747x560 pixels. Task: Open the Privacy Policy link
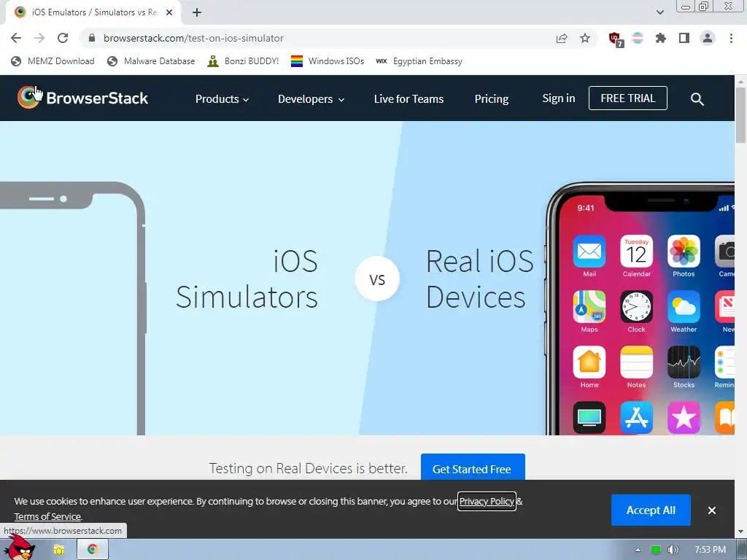(x=487, y=501)
